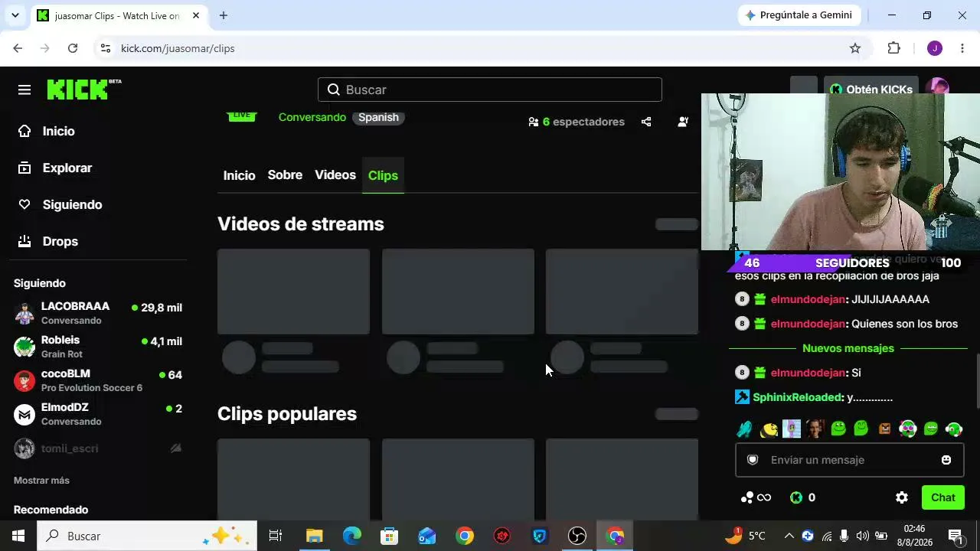
Task: Click the shield icon in chat input
Action: [753, 460]
